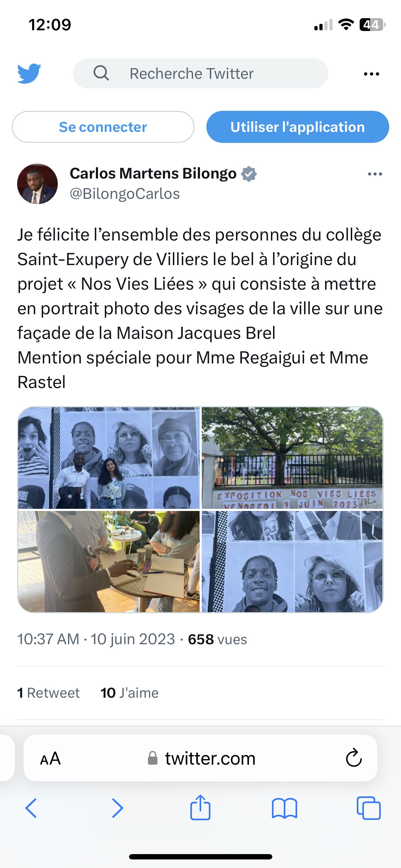Open the tweet's three-dot options menu

point(375,174)
